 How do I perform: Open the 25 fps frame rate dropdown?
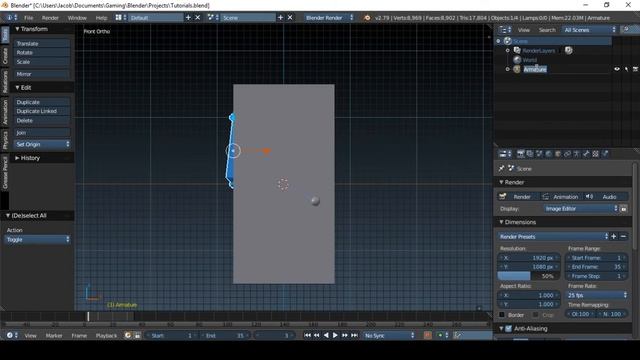tap(596, 295)
